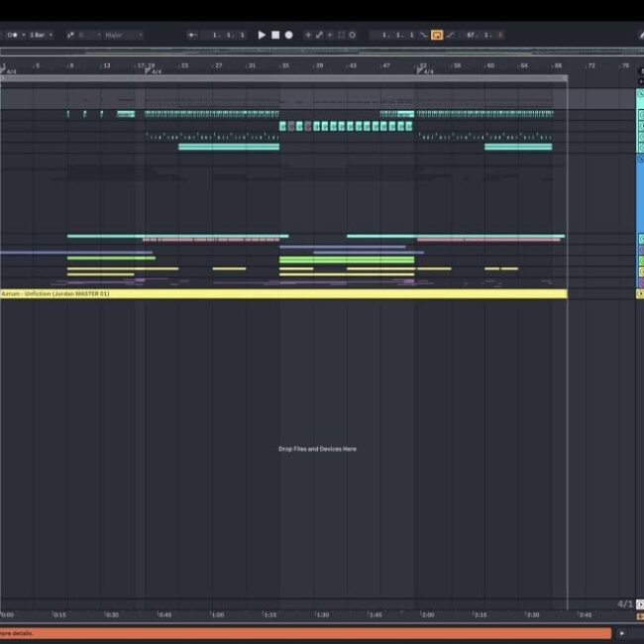Click the blue group track header icon
Viewport: 644px width, 644px height.
(x=640, y=158)
